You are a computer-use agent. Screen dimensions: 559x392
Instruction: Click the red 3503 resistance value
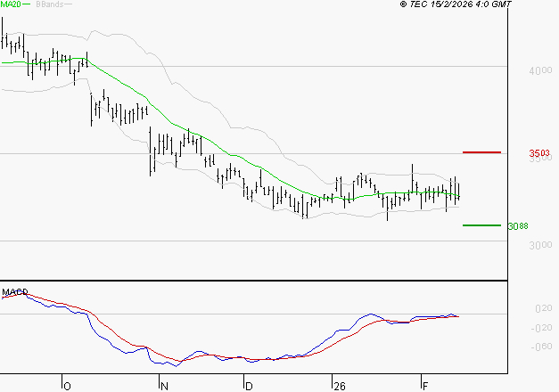click(539, 153)
